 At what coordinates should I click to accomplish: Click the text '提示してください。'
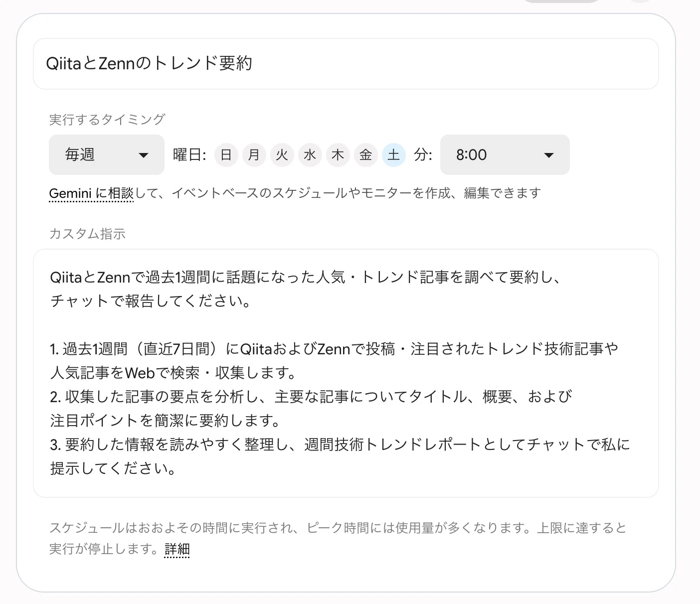(113, 468)
